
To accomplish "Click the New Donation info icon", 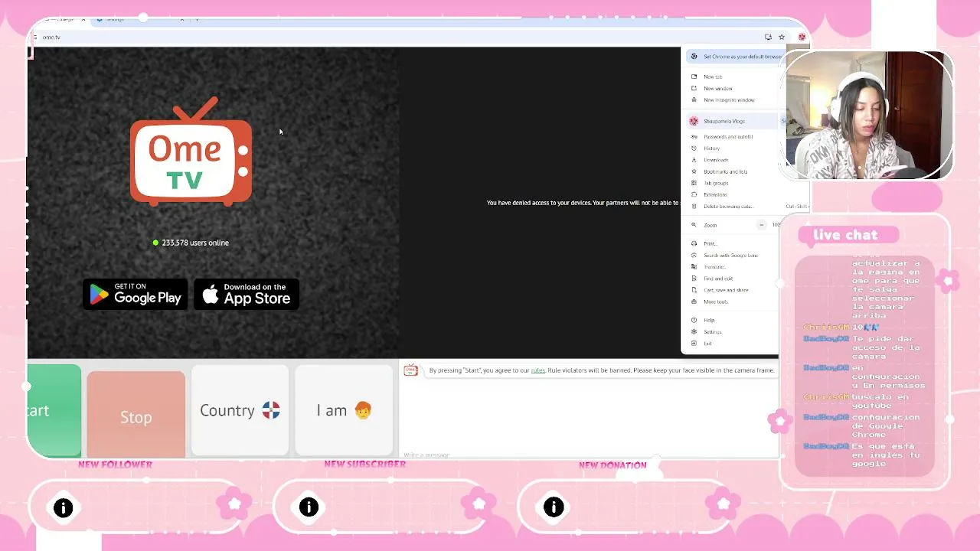I will pyautogui.click(x=554, y=507).
